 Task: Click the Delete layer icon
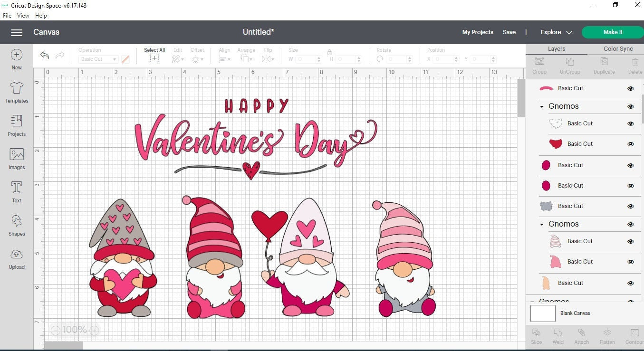[635, 62]
